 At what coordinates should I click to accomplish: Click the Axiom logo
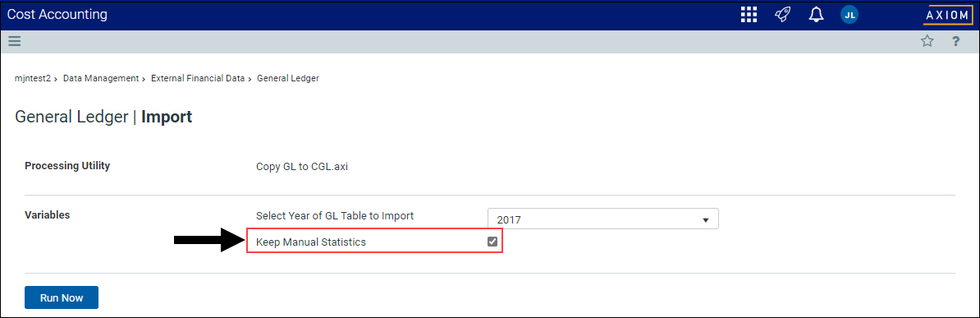click(947, 15)
